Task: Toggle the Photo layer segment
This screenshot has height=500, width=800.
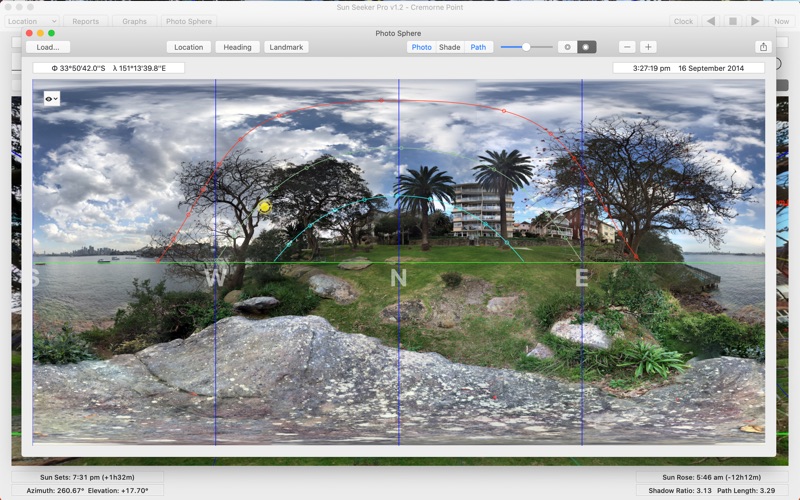Action: pos(421,47)
